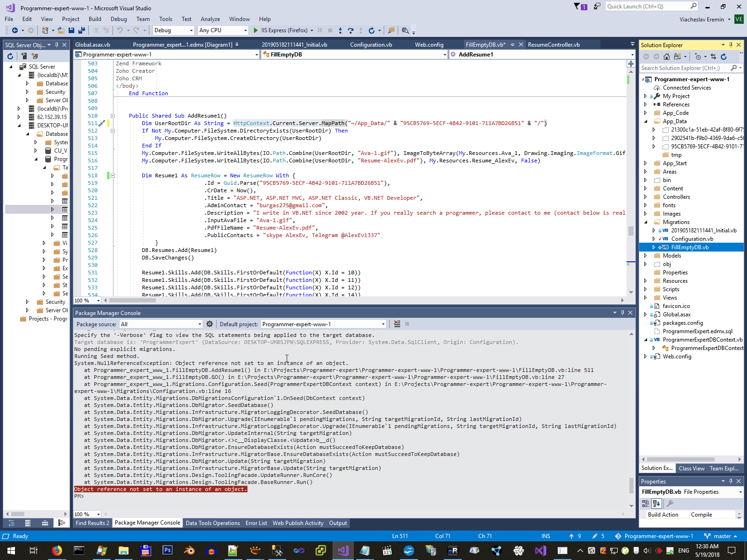Click the code editor horizontal scrollbar thumb

click(133, 300)
